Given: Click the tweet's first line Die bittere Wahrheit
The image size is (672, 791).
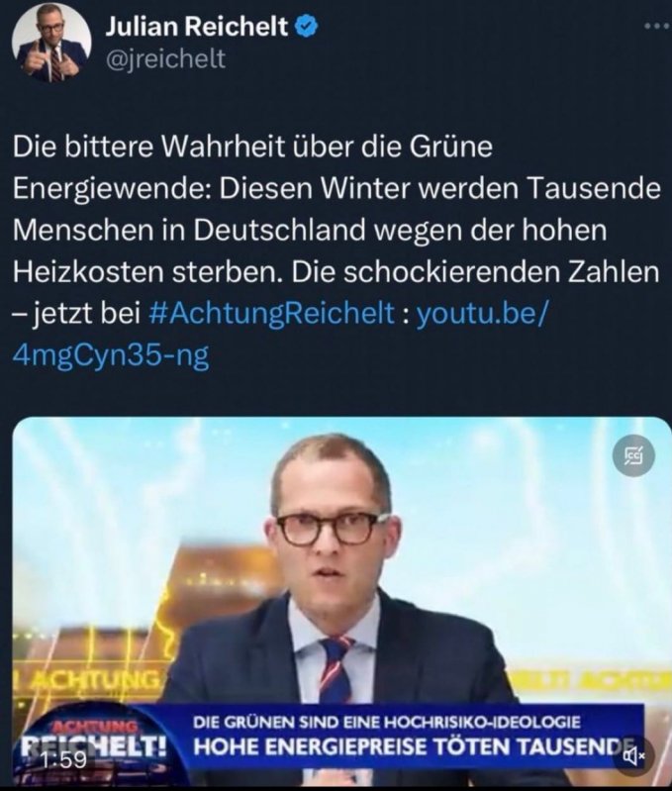Looking at the screenshot, I should coord(144,147).
